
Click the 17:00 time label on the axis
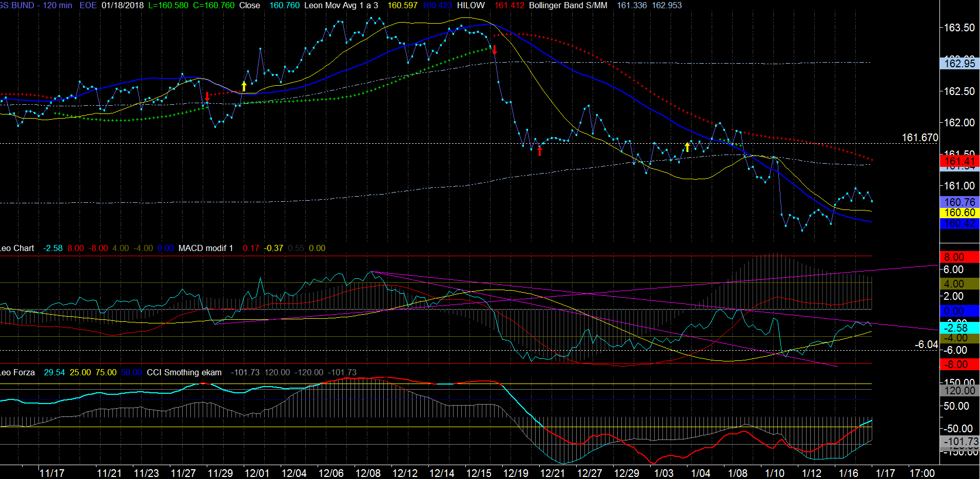point(922,473)
